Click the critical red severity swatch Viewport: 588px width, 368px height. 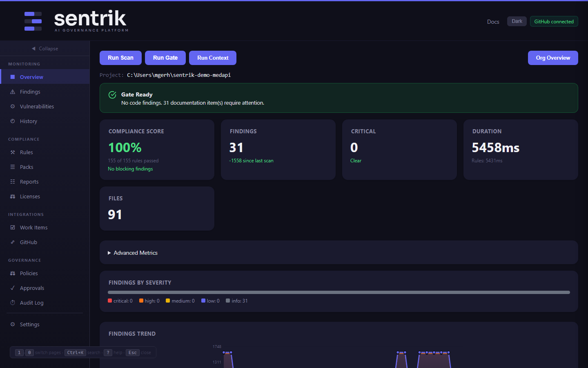coord(110,301)
